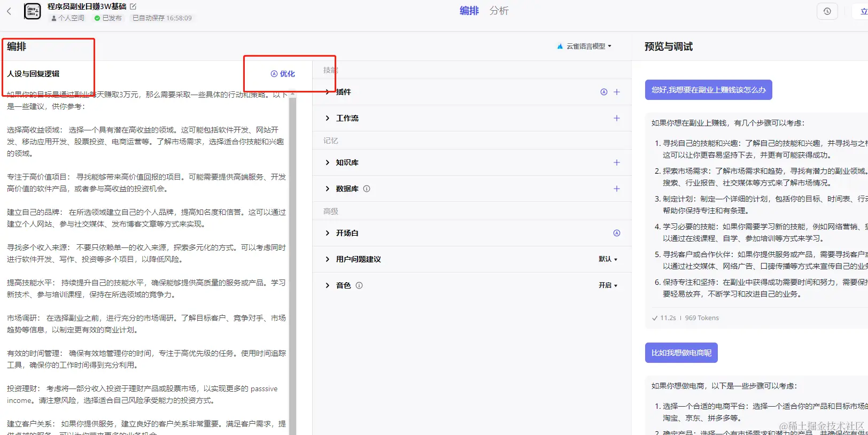
Task: Add a plugin with the plus icon
Action: pos(617,92)
